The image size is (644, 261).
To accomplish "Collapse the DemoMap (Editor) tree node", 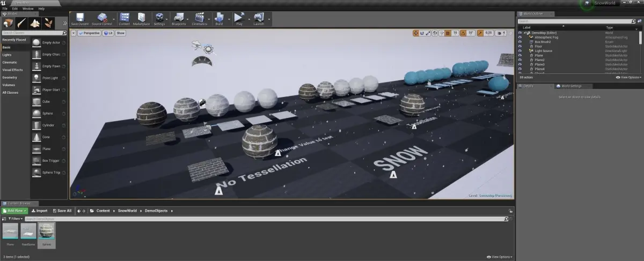I will click(x=526, y=33).
